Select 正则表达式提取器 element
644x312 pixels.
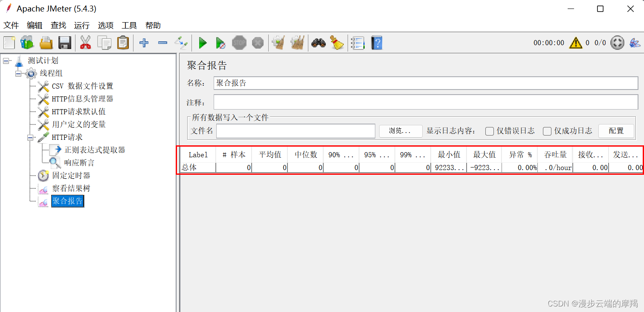(95, 150)
